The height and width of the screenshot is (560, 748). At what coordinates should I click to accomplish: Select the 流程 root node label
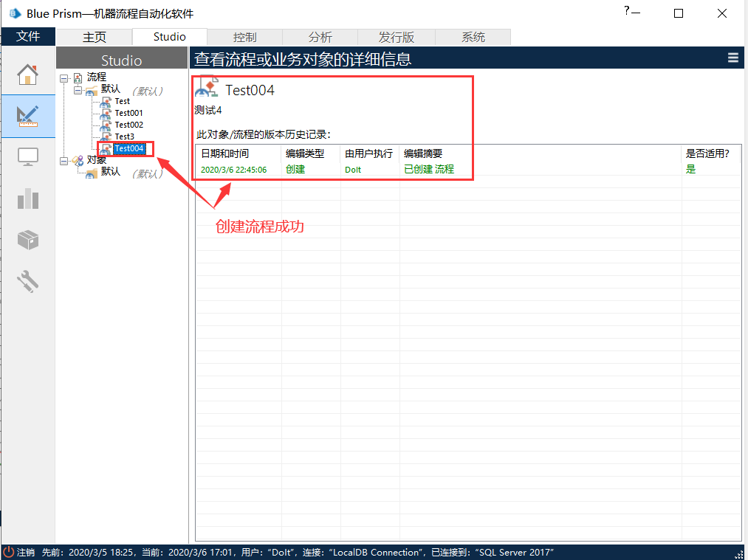pos(97,77)
